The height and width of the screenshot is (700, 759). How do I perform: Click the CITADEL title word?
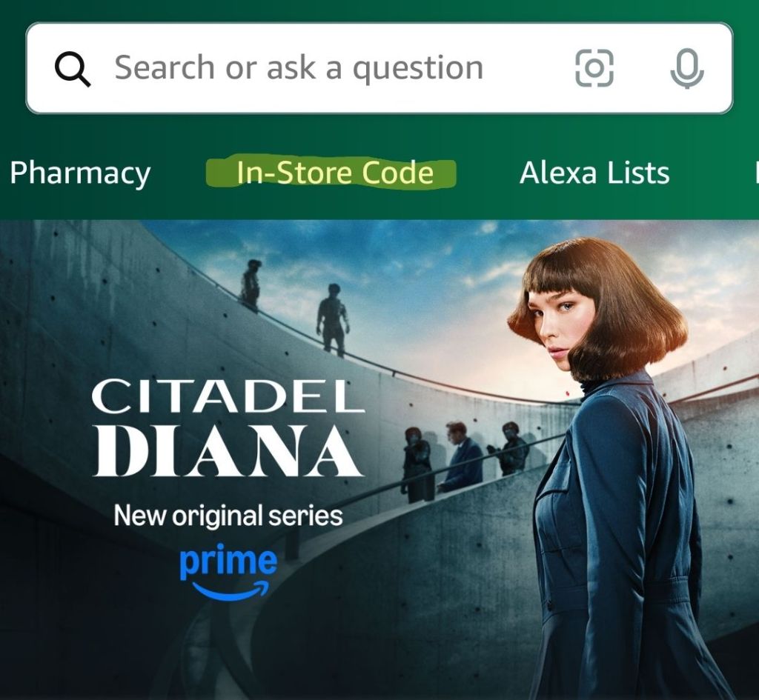tap(228, 396)
